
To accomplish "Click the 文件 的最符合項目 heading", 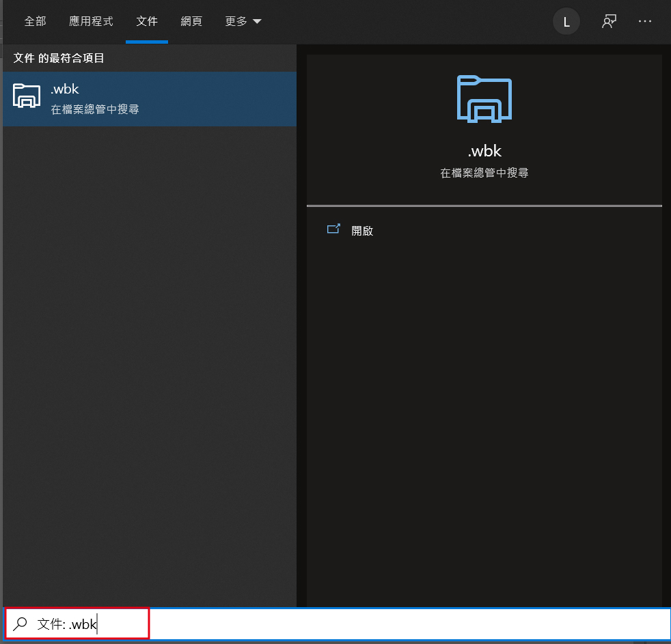I will point(59,58).
